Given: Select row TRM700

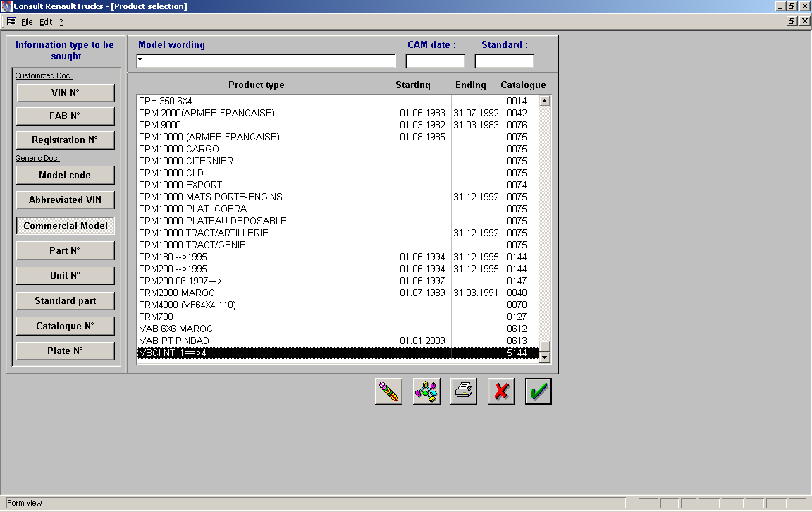Looking at the screenshot, I should (338, 317).
